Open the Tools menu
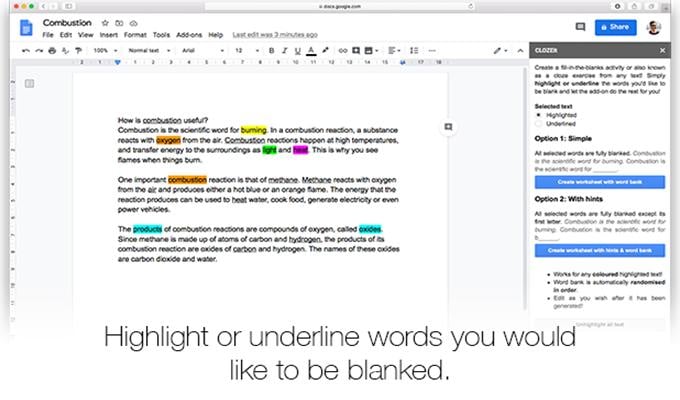Image resolution: width=680 pixels, height=400 pixels. 161,35
